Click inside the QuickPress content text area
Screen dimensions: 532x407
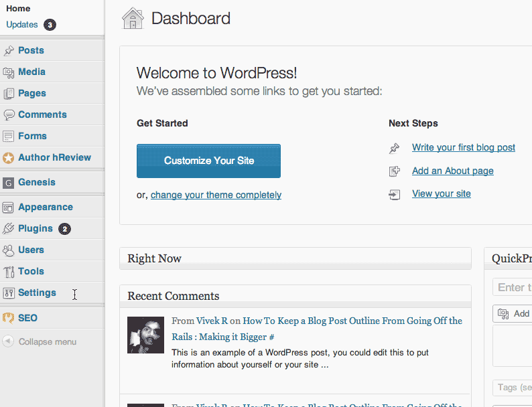(513, 345)
